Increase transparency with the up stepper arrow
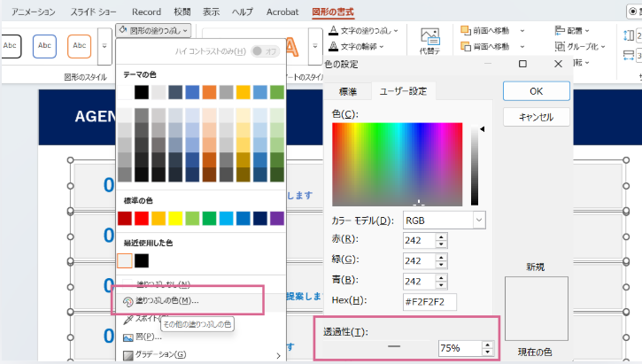The width and height of the screenshot is (642, 364). (487, 345)
